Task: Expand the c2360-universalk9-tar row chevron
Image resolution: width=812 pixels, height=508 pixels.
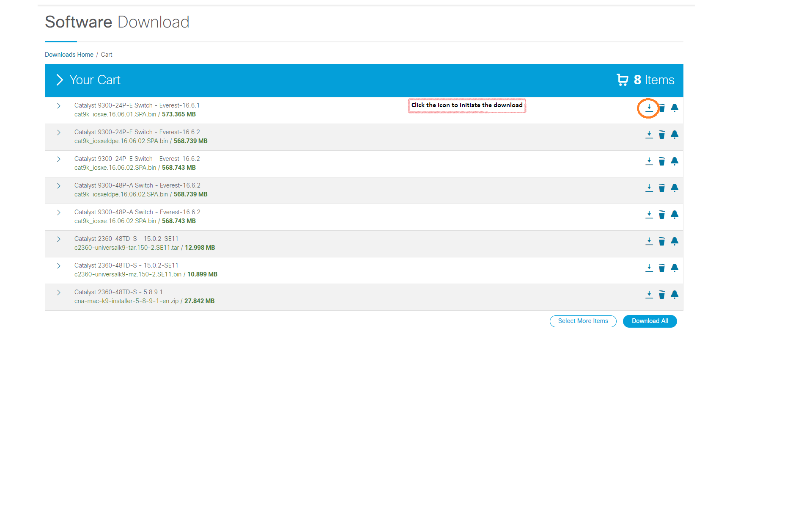Action: (59, 239)
